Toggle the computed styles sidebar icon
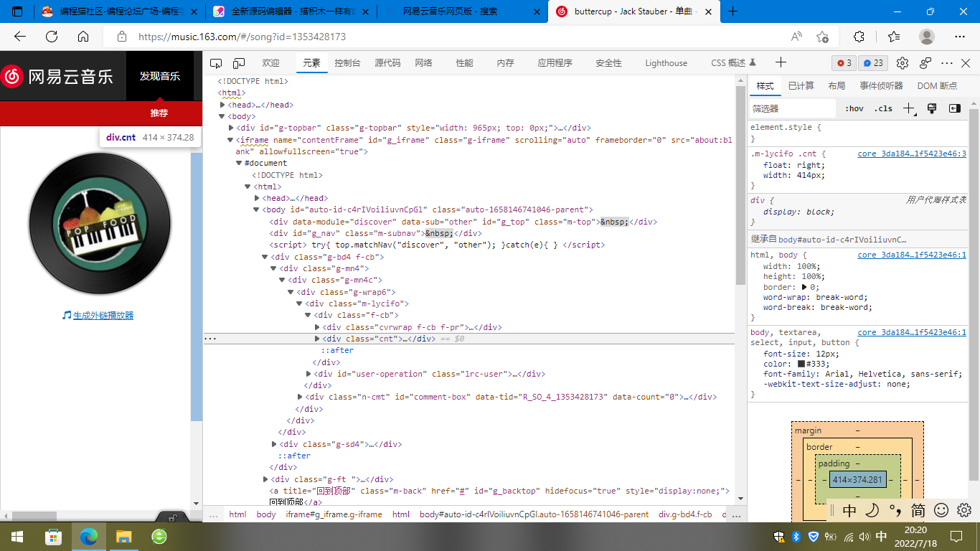Viewport: 980px width, 551px height. [x=954, y=108]
